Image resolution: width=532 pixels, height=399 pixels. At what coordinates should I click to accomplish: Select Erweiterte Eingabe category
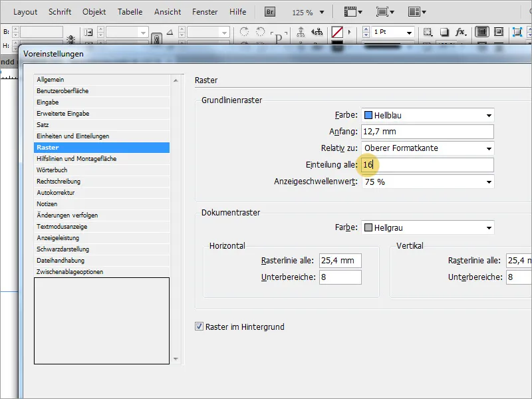click(102, 113)
